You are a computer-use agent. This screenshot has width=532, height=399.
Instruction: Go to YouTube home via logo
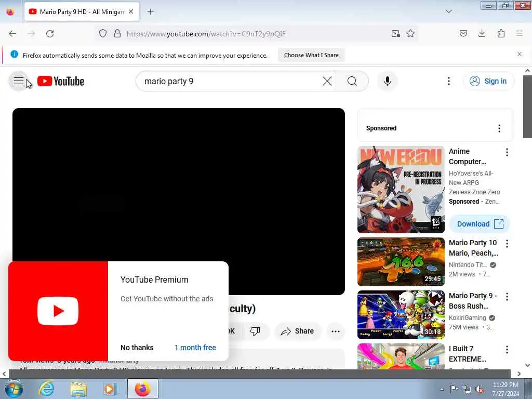[61, 82]
